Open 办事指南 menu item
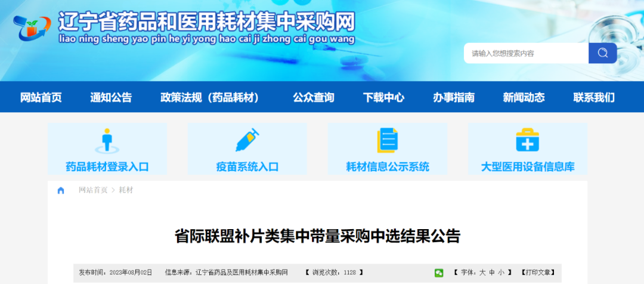644x284 pixels. pyautogui.click(x=454, y=97)
